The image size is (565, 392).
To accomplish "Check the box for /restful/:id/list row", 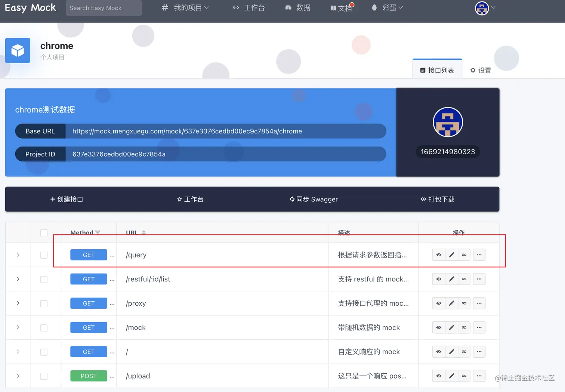I will pyautogui.click(x=44, y=280).
